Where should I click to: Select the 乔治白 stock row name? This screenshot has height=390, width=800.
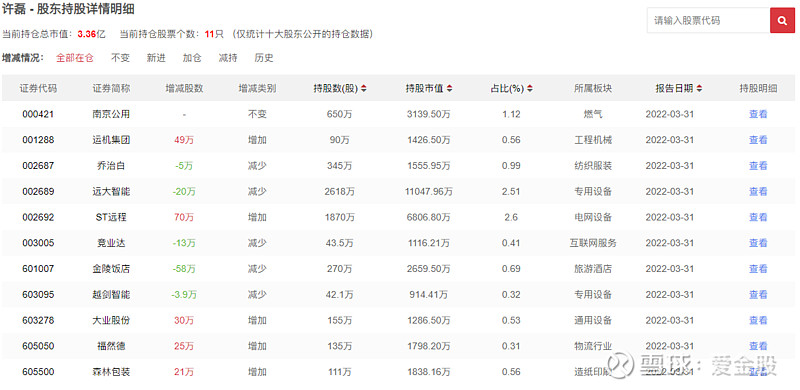click(x=111, y=165)
